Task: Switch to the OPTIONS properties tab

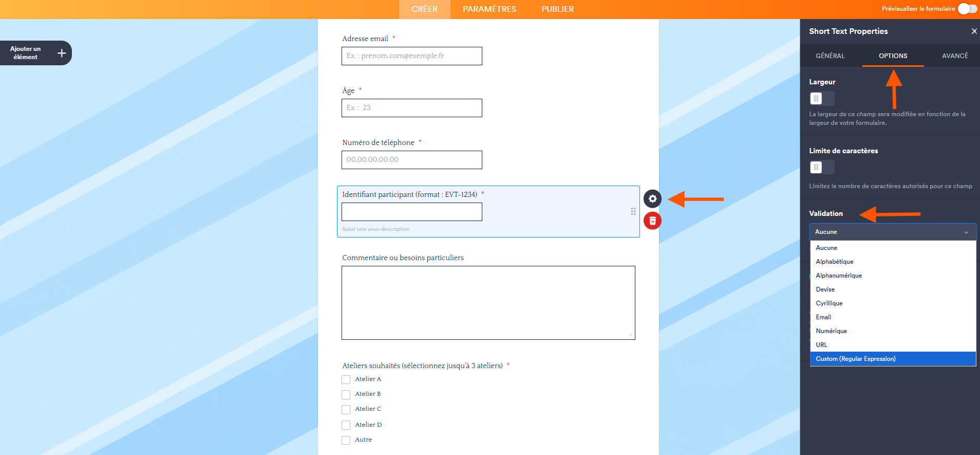Action: pyautogui.click(x=893, y=56)
